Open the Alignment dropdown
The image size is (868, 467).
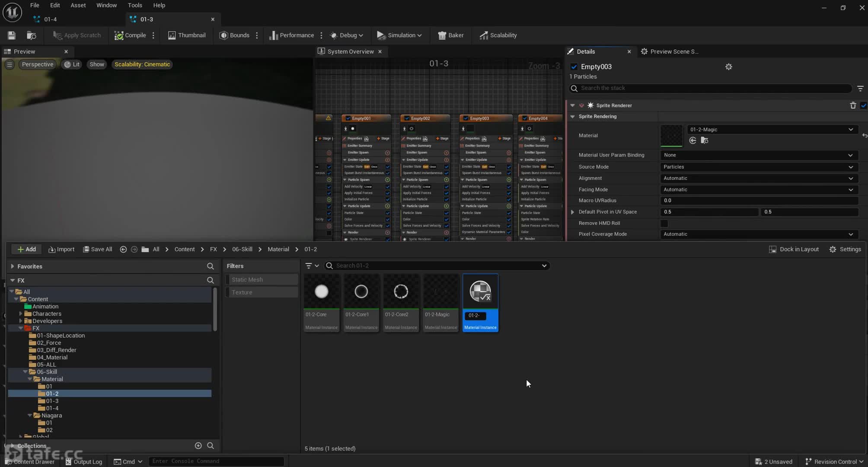point(759,178)
